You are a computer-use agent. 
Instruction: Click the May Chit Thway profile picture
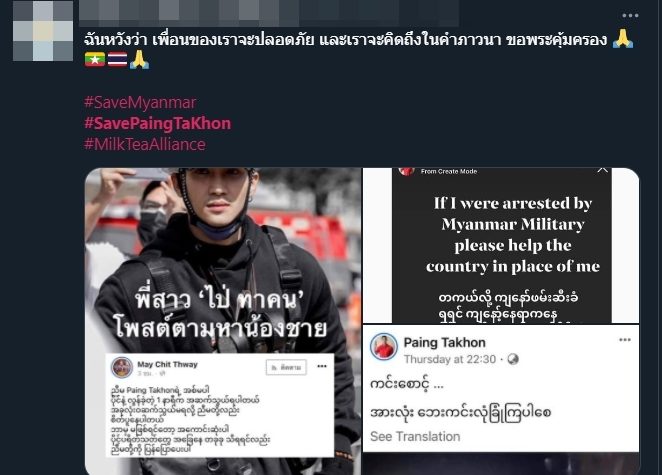coord(122,367)
